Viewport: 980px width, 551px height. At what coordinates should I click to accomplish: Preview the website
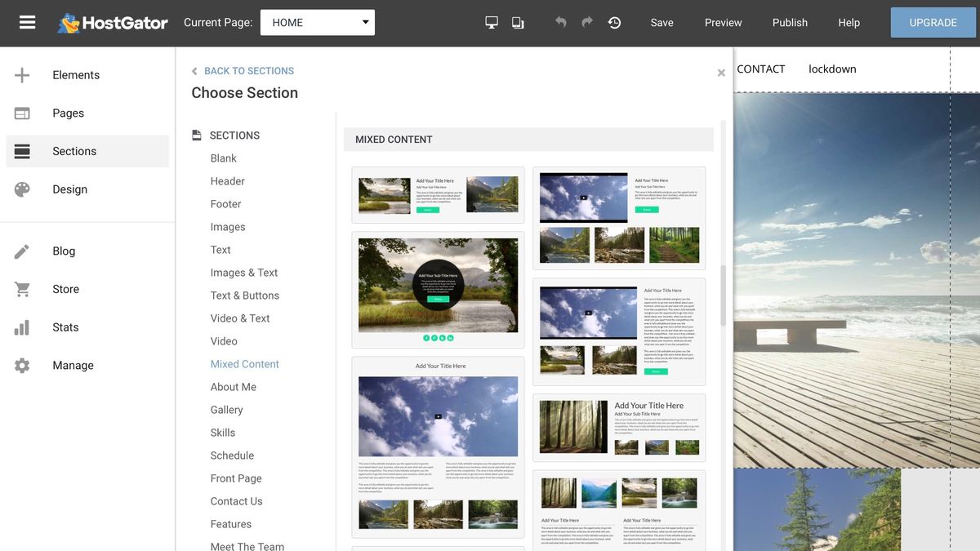(x=722, y=22)
